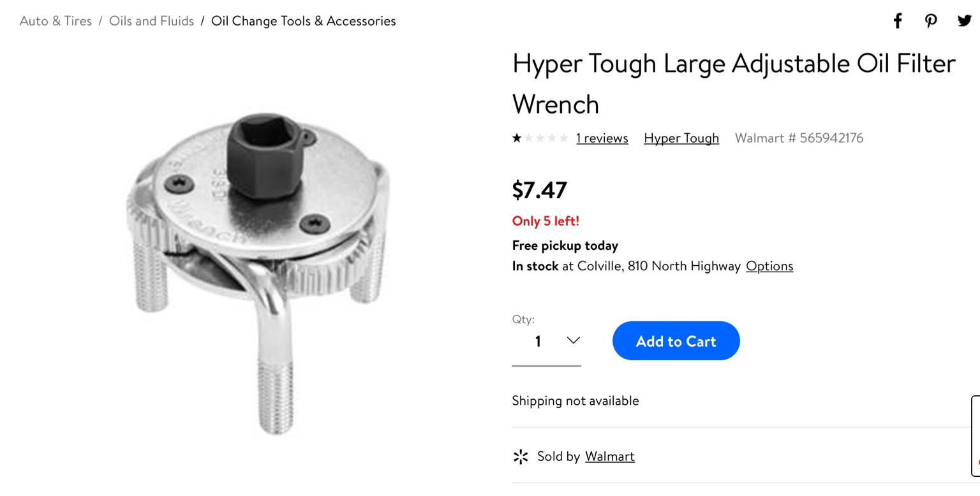Click the oil filter wrench product image
Image resolution: width=980 pixels, height=496 pixels.
(x=258, y=271)
